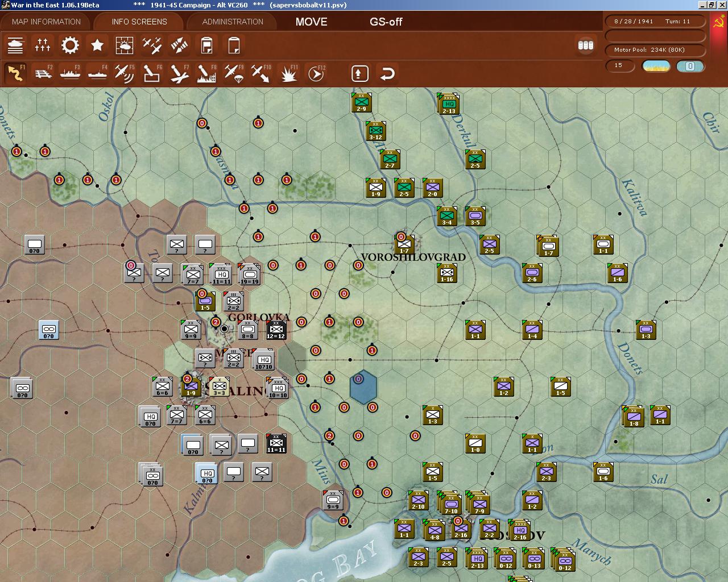Select the 11=11 black unit counter

pyautogui.click(x=276, y=444)
